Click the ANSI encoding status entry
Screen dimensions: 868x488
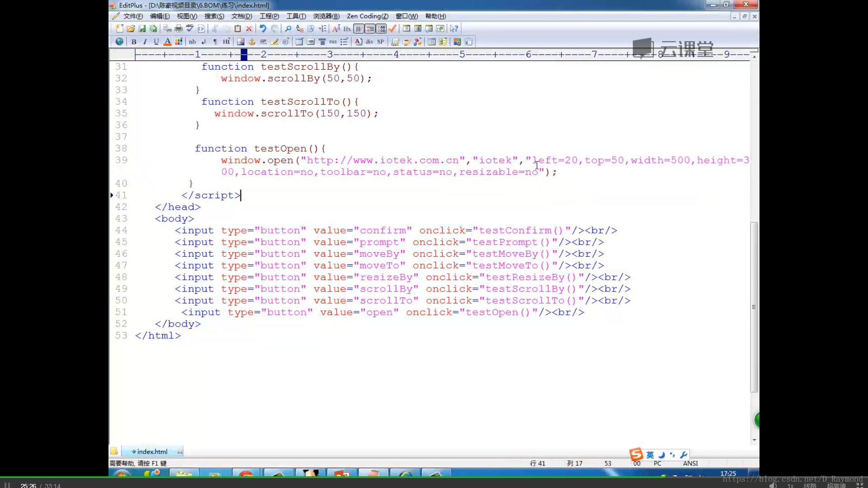coord(690,463)
